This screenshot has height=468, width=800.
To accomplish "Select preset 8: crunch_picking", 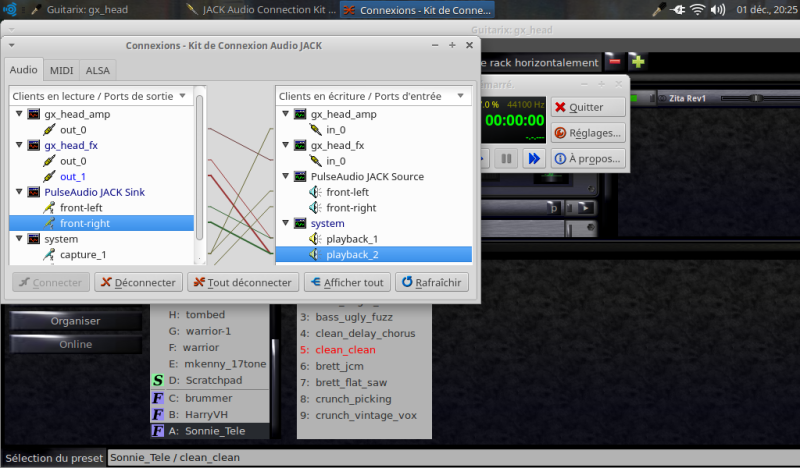I will 364,399.
